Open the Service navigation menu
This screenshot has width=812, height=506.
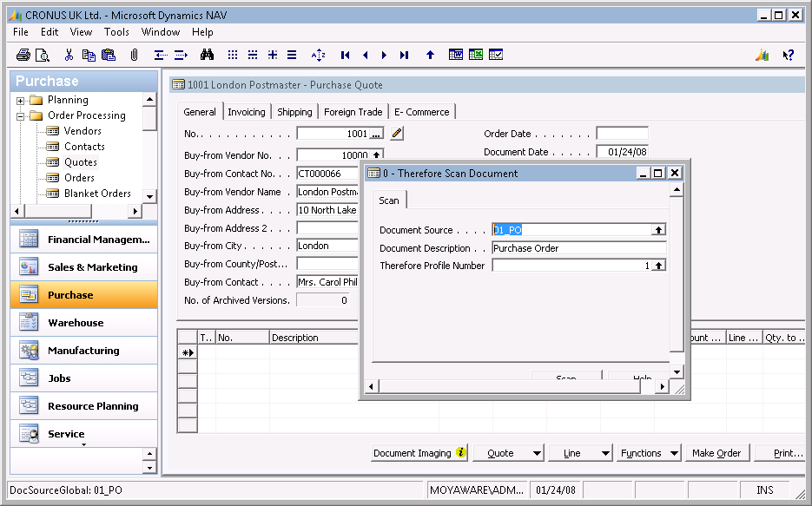pyautogui.click(x=84, y=434)
